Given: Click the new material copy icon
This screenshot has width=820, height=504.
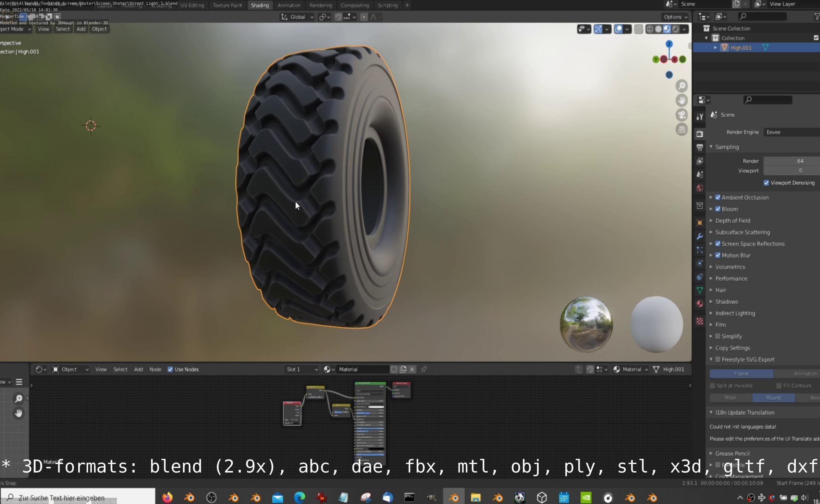Looking at the screenshot, I should point(403,369).
